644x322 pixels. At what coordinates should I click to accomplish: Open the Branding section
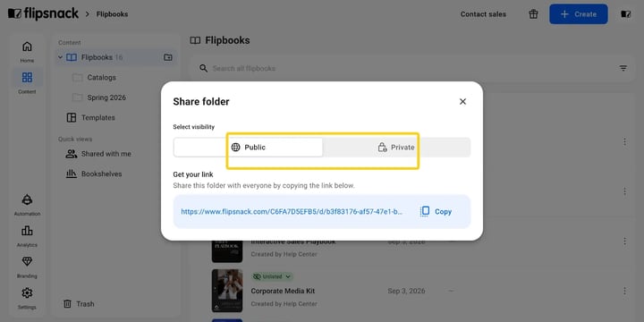[x=27, y=267]
